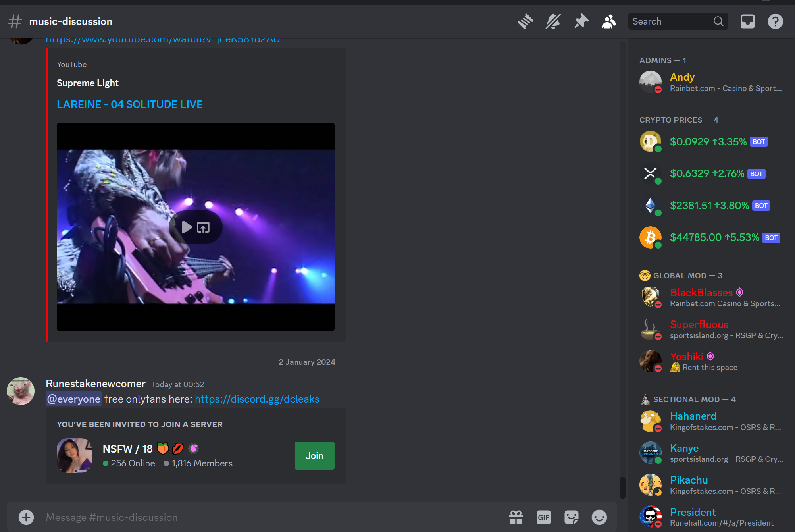This screenshot has height=532, width=795.
Task: Open the sticker picker
Action: (x=571, y=517)
